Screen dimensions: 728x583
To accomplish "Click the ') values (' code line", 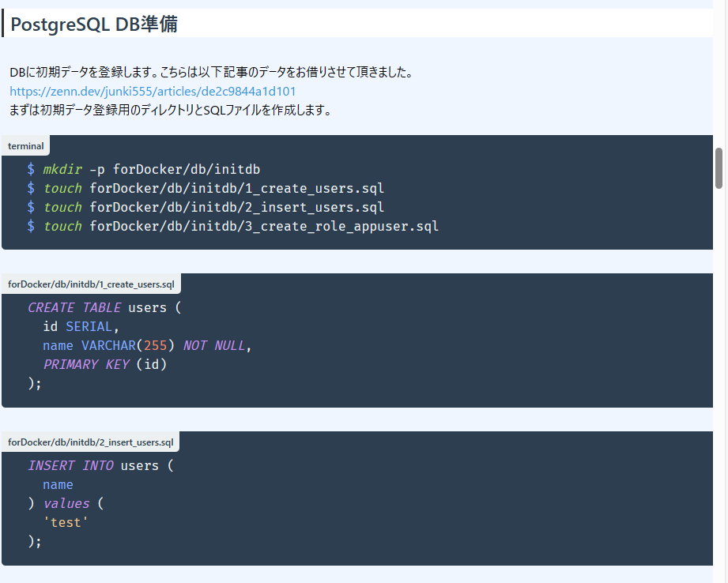I will tap(66, 504).
